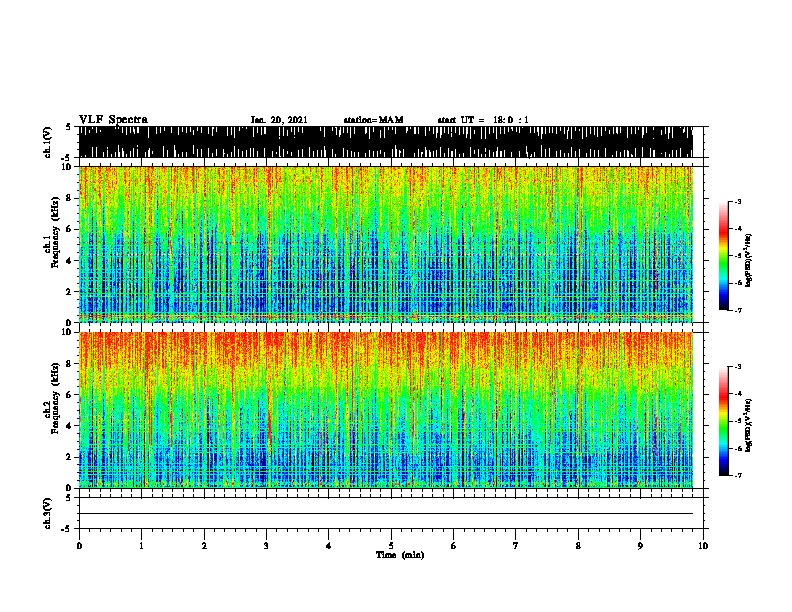The width and height of the screenshot is (792, 612).
Task: Click the log(PSD) label beside the ch.2 colorbar
Action: click(x=748, y=425)
